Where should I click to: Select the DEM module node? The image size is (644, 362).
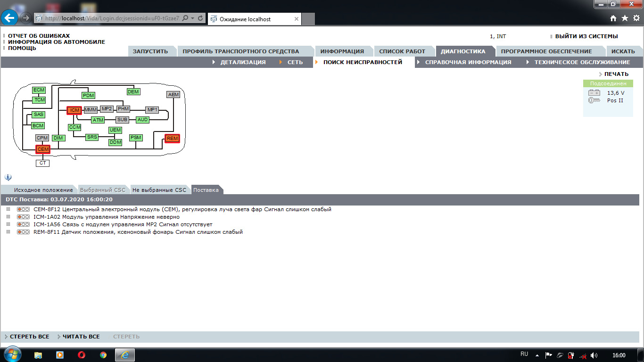tap(133, 92)
